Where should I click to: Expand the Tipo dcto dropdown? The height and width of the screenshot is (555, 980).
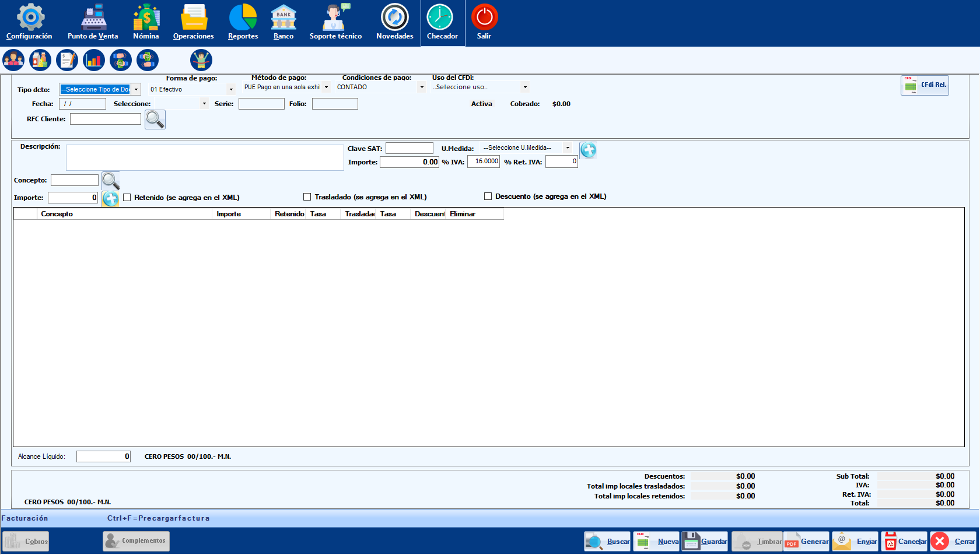(136, 90)
